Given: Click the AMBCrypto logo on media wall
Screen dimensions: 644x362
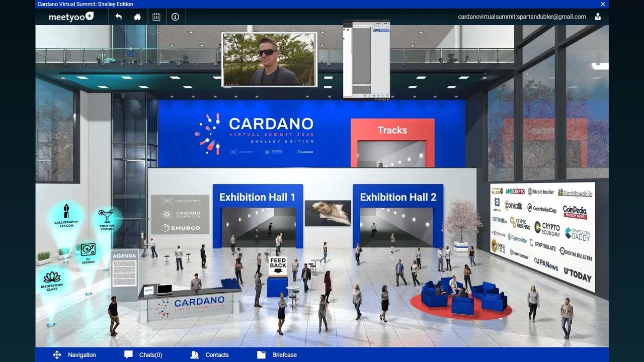Looking at the screenshot, I should point(515,191).
